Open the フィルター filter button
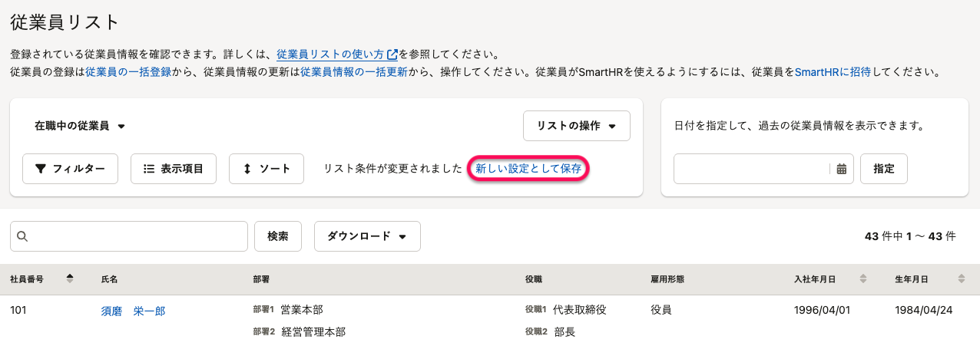Image resolution: width=980 pixels, height=346 pixels. 70,169
